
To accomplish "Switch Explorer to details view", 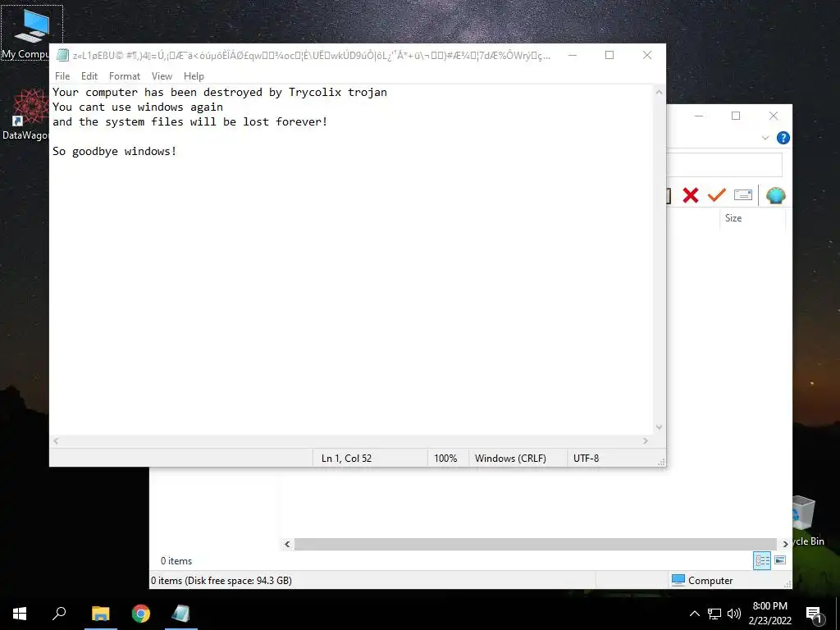I will (762, 561).
